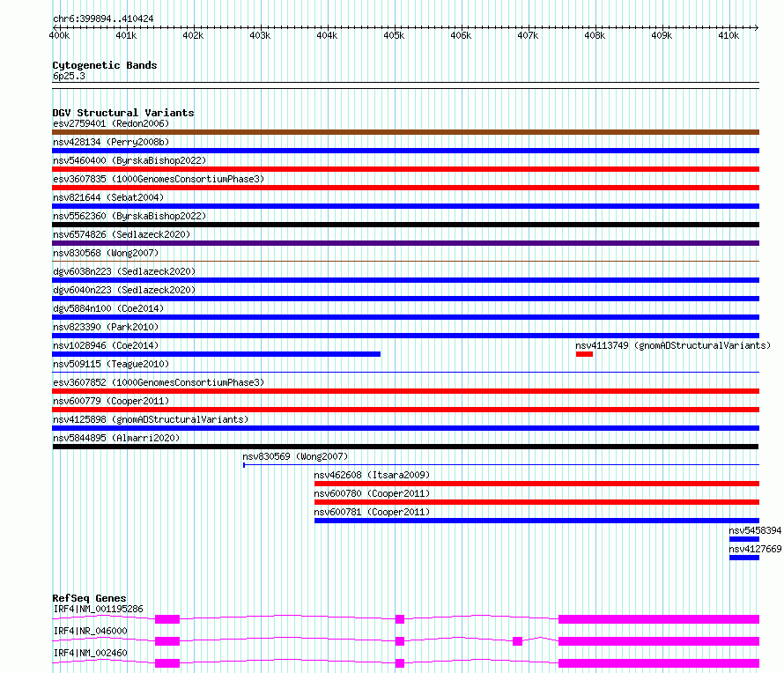
Task: Click the large final exon of IRF4|NM_002460
Action: (659, 663)
